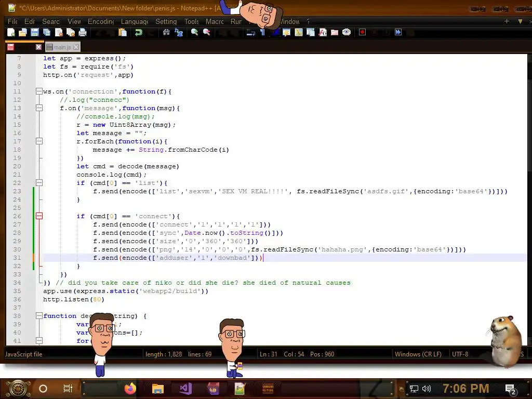Click Run Macro Multiple Times icon
This screenshot has width=532, height=399.
point(398,32)
